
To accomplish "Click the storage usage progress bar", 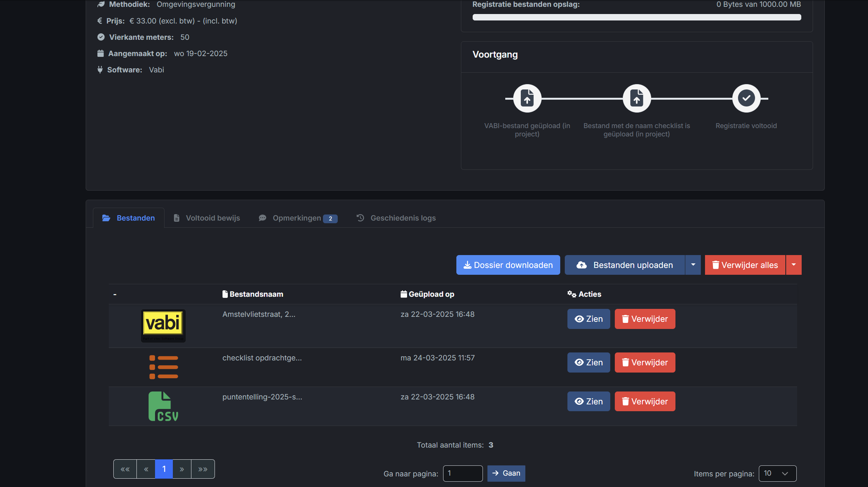I will pos(637,17).
